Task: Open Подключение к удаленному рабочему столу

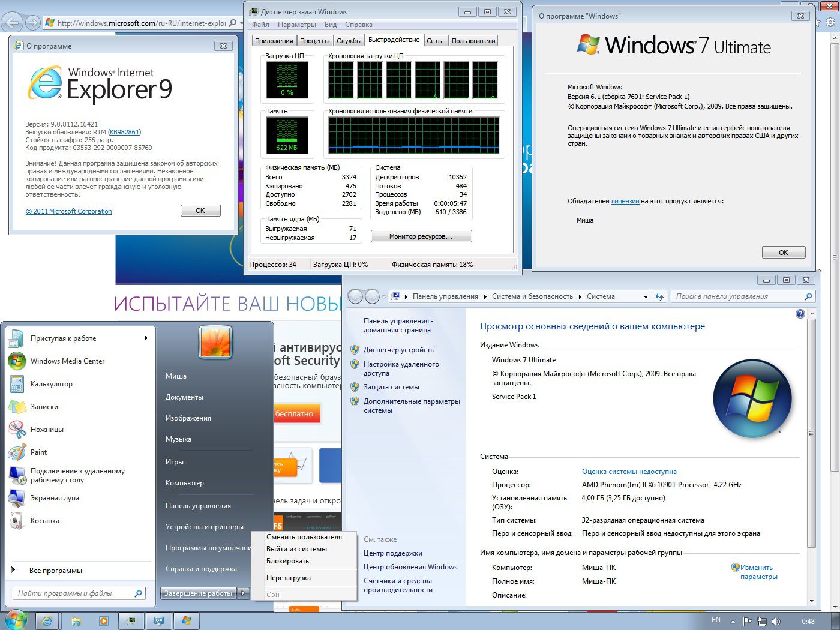Action: [80, 475]
